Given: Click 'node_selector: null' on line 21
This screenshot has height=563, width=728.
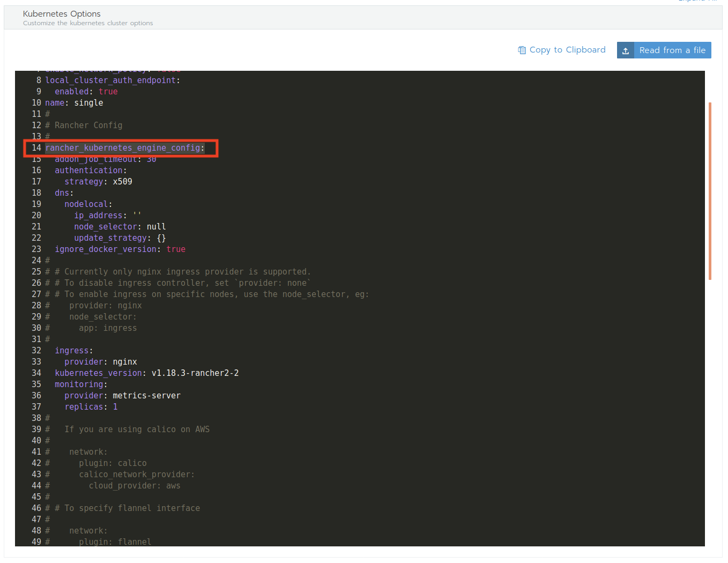Looking at the screenshot, I should [120, 227].
